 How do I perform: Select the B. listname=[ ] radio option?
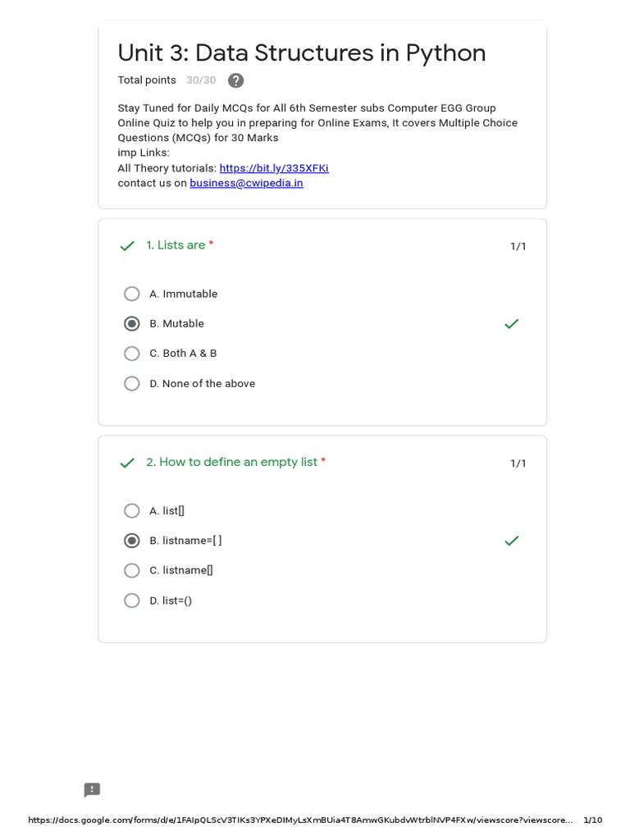131,541
